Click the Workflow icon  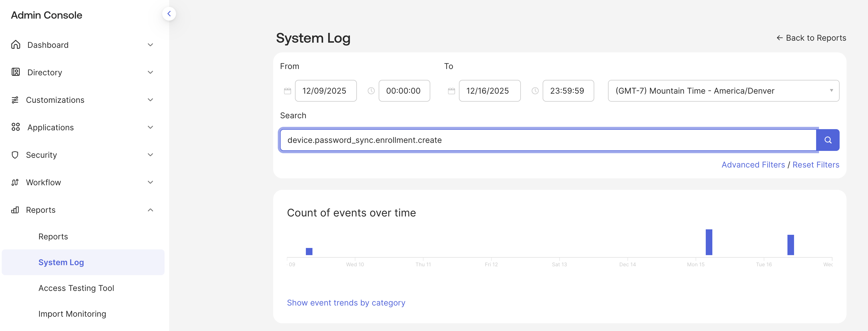point(15,182)
